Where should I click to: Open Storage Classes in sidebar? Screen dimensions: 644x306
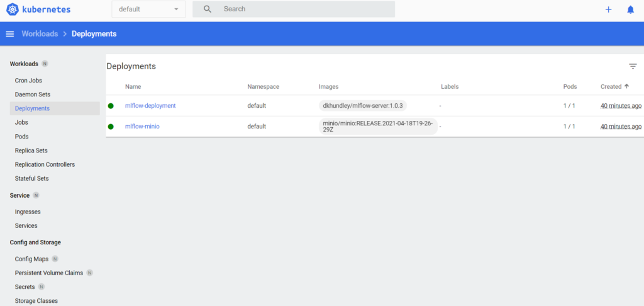click(36, 301)
